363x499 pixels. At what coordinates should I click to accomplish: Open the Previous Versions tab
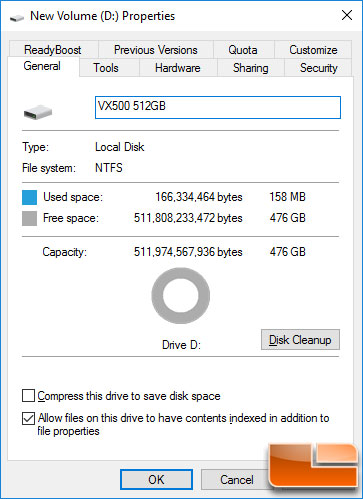[x=156, y=50]
